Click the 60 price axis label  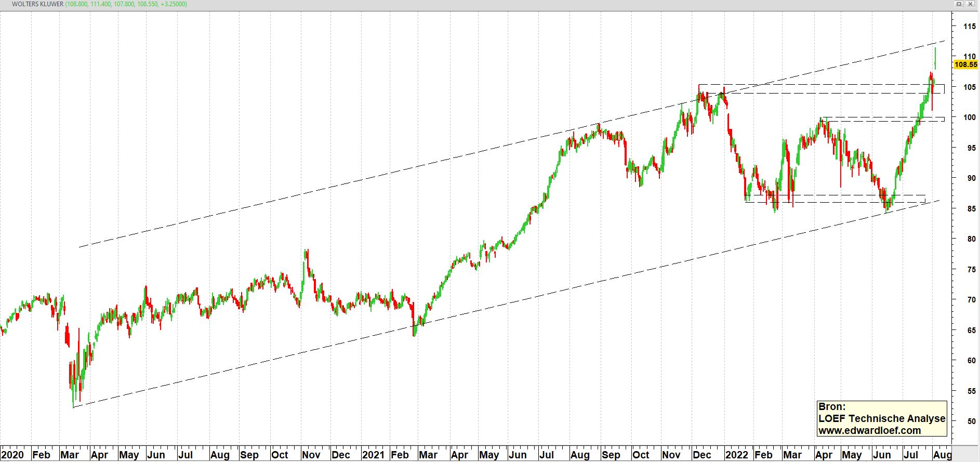[971, 360]
